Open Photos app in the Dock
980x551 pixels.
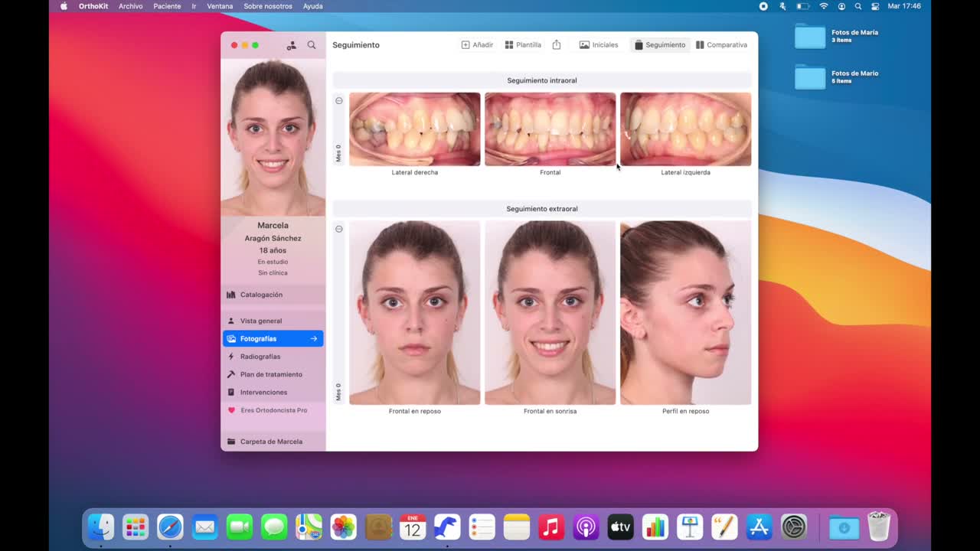pyautogui.click(x=343, y=527)
